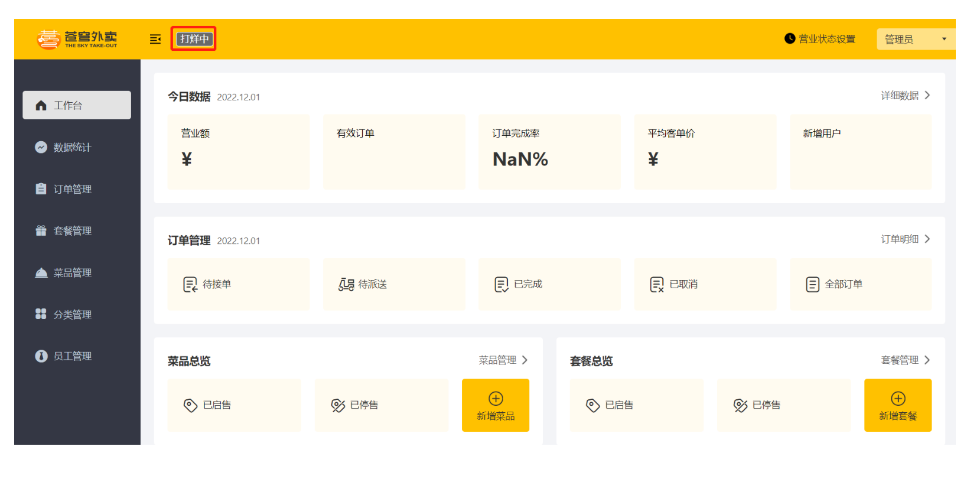Open 营业状态设置 link
The width and height of the screenshot is (980, 479).
[x=826, y=39]
